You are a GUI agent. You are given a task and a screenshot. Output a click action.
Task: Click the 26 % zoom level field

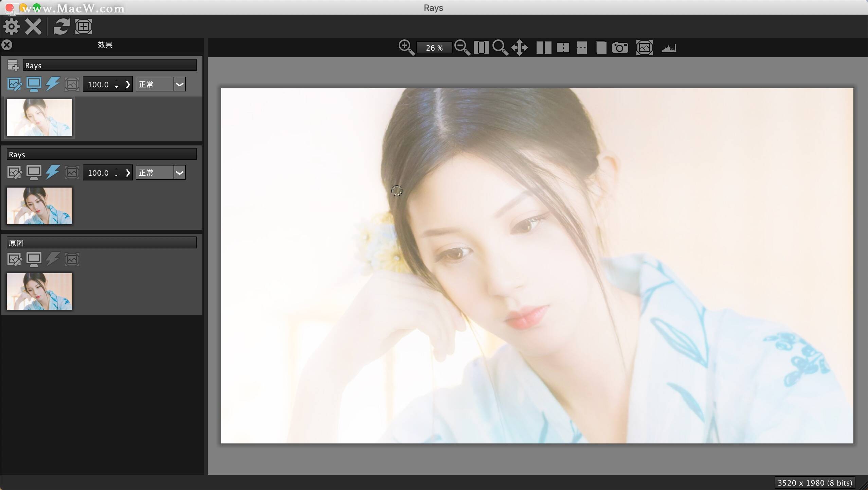pyautogui.click(x=434, y=48)
